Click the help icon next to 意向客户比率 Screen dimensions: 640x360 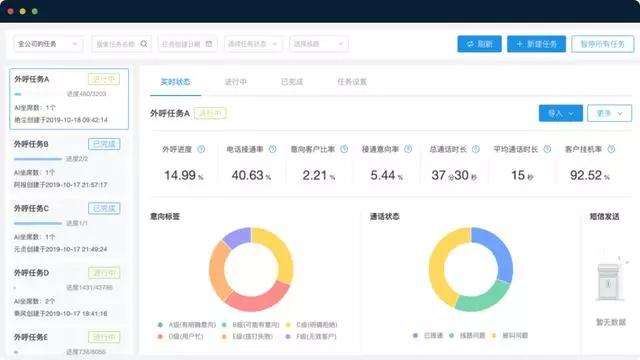pos(344,149)
